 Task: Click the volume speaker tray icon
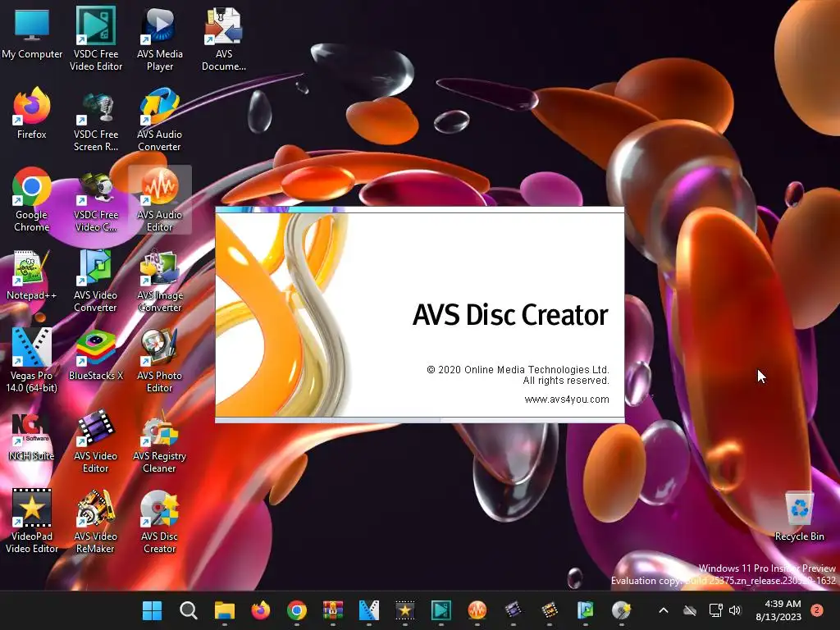click(735, 610)
